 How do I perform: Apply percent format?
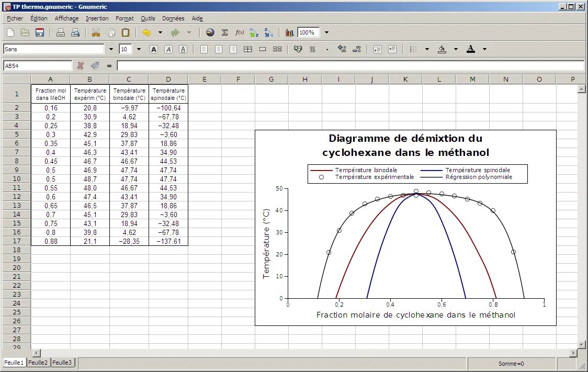tap(312, 49)
